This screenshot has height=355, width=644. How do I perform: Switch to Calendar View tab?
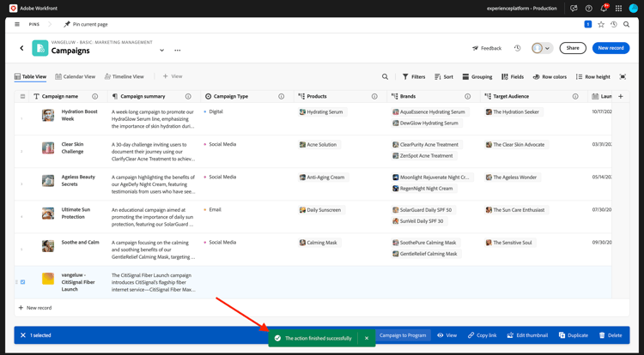[x=76, y=76]
